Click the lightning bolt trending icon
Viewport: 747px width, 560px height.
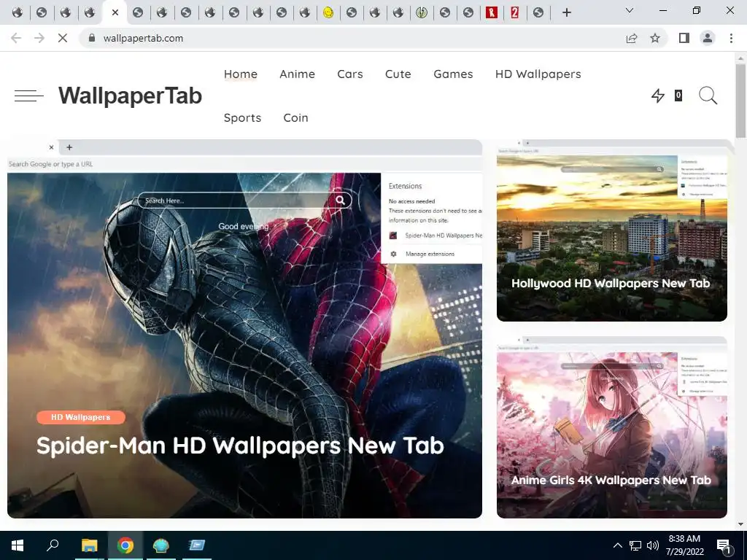pos(658,96)
